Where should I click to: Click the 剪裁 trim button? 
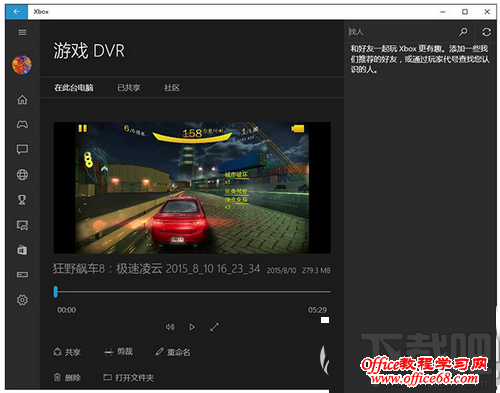[x=118, y=352]
